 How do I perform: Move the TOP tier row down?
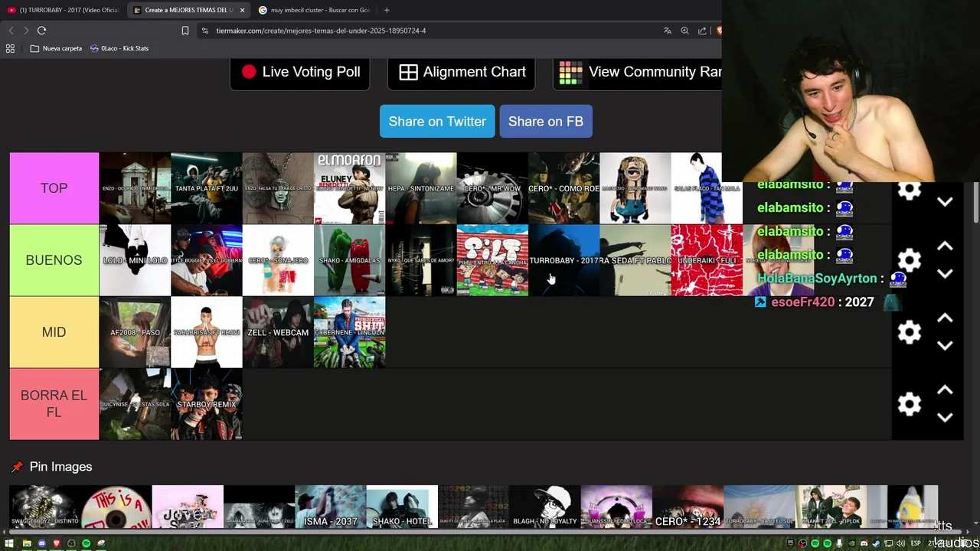pyautogui.click(x=945, y=202)
